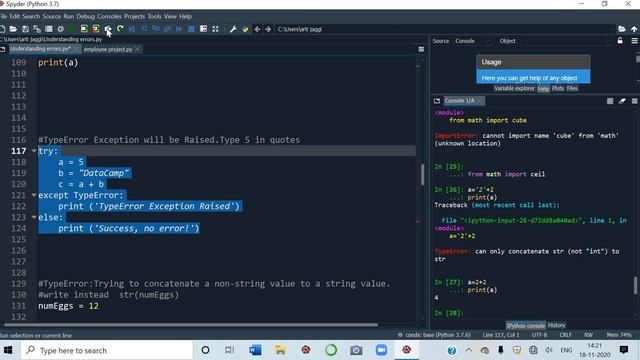The image size is (640, 360).
Task: Switch to the Files tab
Action: pos(572,89)
